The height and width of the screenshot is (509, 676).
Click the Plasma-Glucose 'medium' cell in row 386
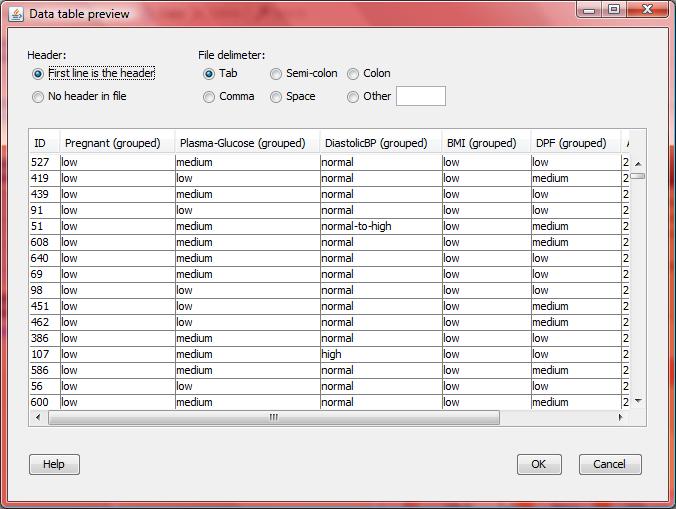pos(247,338)
